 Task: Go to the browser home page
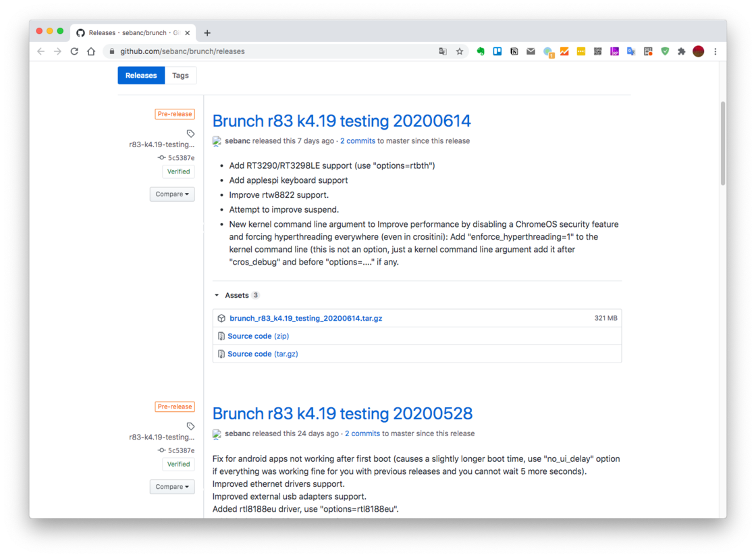[91, 51]
